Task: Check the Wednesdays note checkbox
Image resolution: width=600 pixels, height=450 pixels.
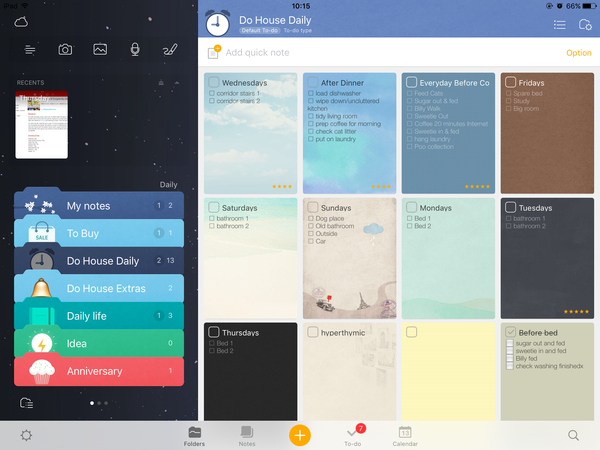Action: (214, 82)
